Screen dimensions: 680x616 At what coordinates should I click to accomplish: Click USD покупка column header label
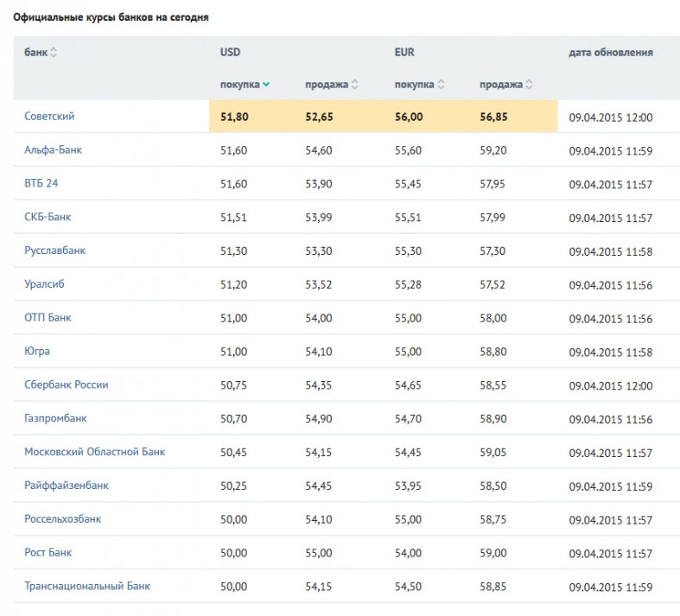(x=240, y=85)
